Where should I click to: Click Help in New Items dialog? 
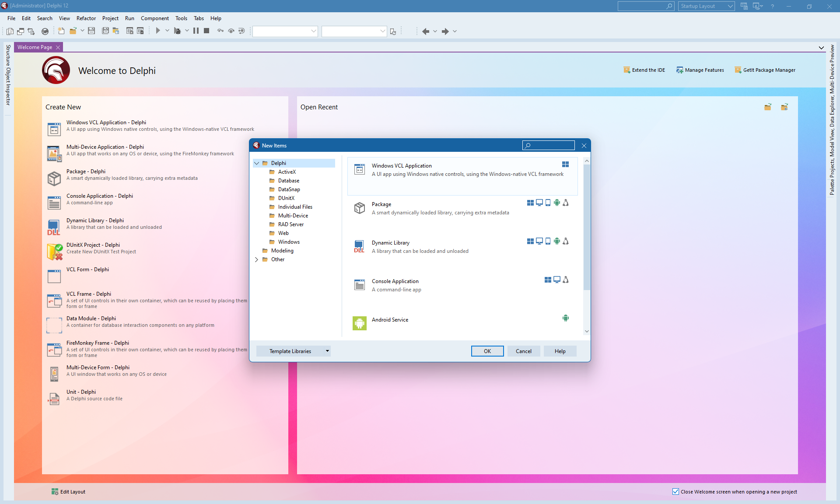560,351
